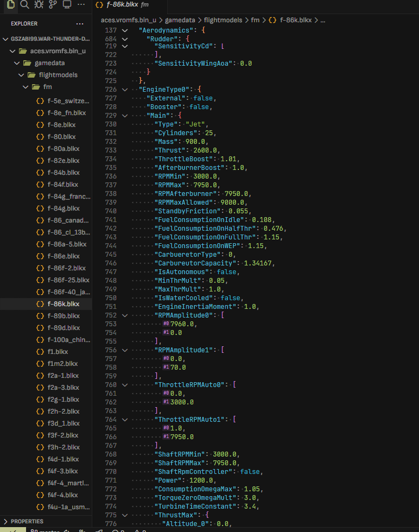Select gamedata in the breadcrumb
419x532 pixels.
180,20
